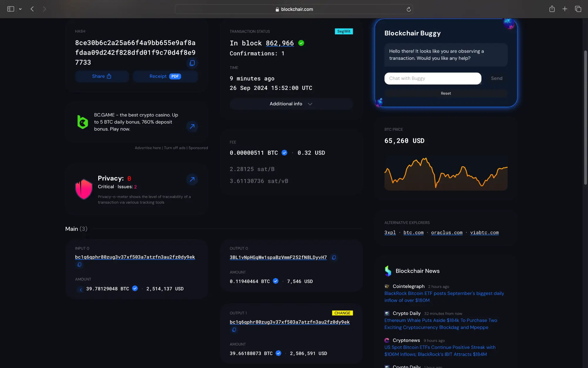Copy the input 0 address

(79, 264)
